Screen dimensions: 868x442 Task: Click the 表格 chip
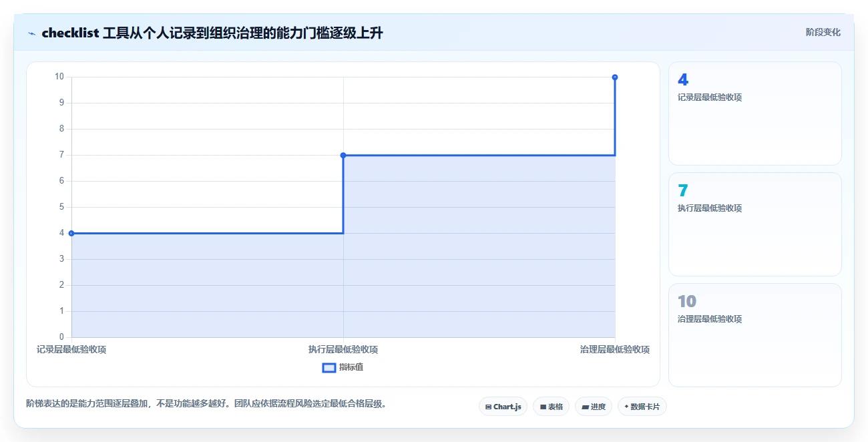pyautogui.click(x=551, y=407)
